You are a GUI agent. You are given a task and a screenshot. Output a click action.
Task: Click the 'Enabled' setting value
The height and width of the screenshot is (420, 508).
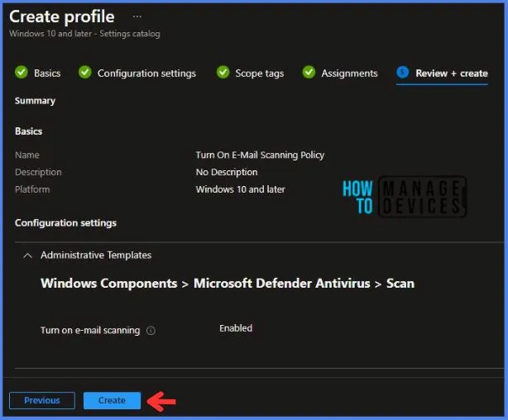[x=236, y=328]
